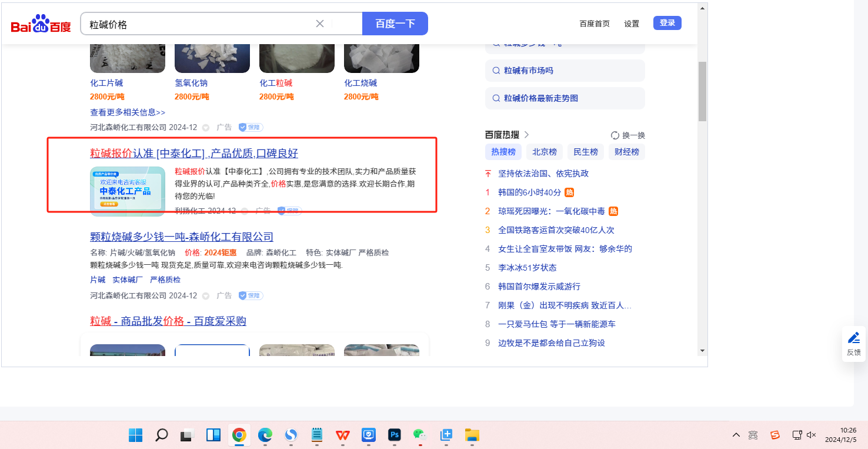Open hot topic 全国铁路客运首次突破40亿人次
Screen dimensions: 868x449
click(x=556, y=230)
